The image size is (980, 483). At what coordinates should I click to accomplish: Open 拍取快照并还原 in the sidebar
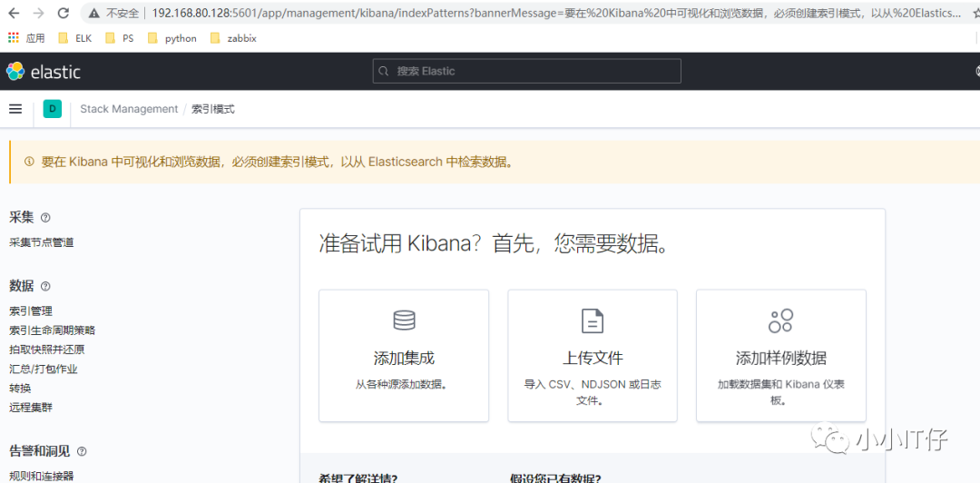pyautogui.click(x=47, y=350)
